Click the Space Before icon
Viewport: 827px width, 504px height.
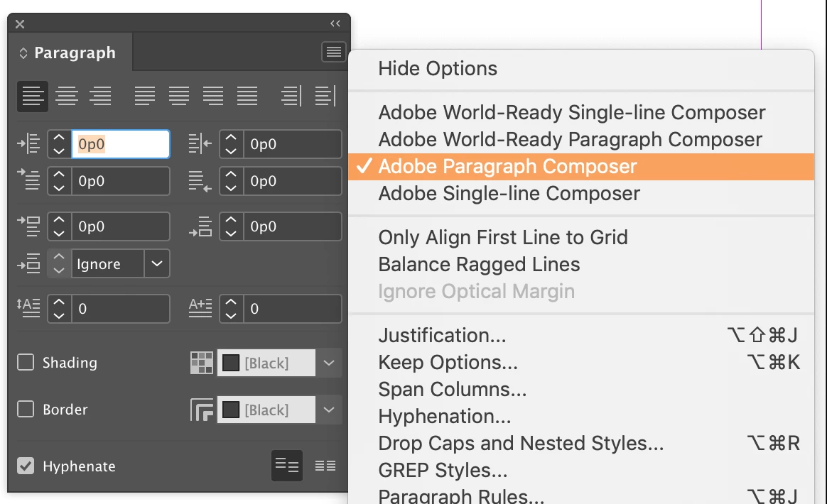pos(28,226)
